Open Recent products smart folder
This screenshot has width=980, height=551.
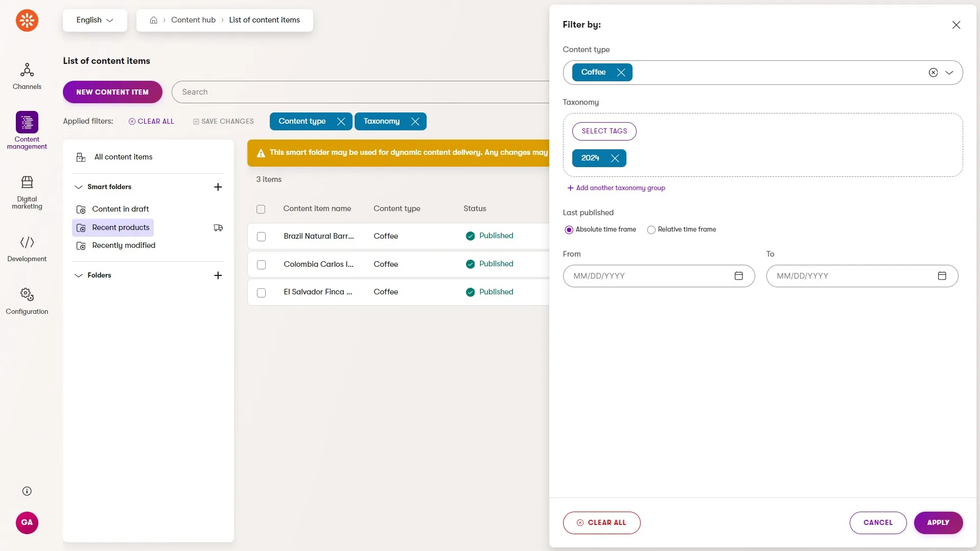click(x=113, y=227)
